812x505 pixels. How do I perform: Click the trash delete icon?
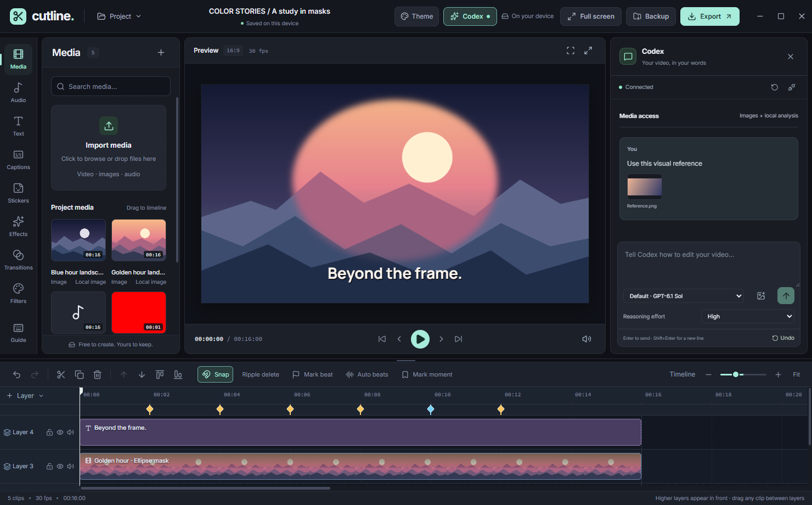pyautogui.click(x=97, y=374)
